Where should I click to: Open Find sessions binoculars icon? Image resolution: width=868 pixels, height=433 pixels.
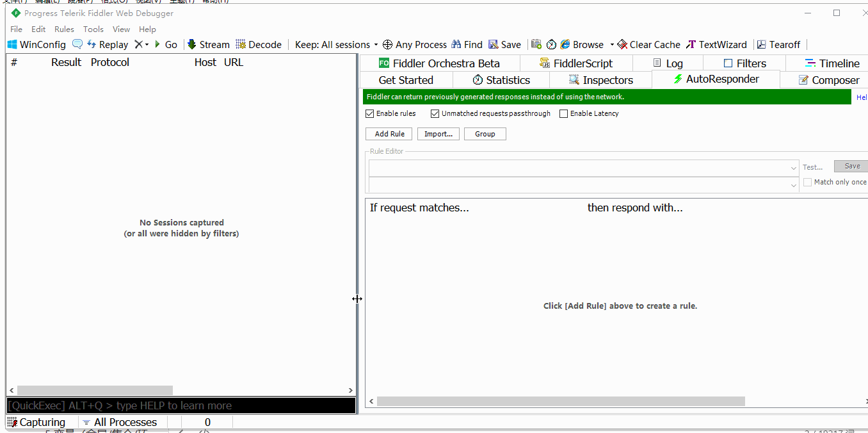(456, 44)
